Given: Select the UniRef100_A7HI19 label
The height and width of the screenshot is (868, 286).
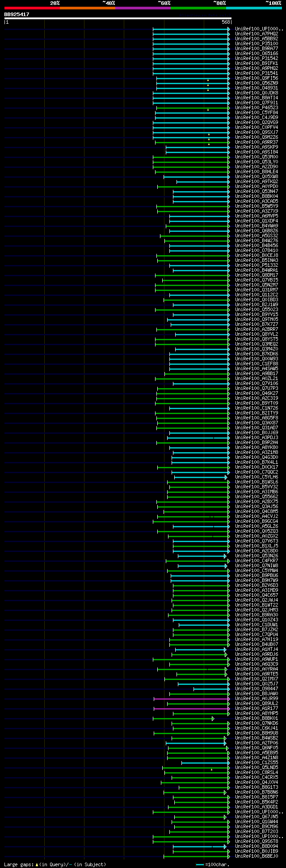Looking at the screenshot, I should tap(257, 639).
